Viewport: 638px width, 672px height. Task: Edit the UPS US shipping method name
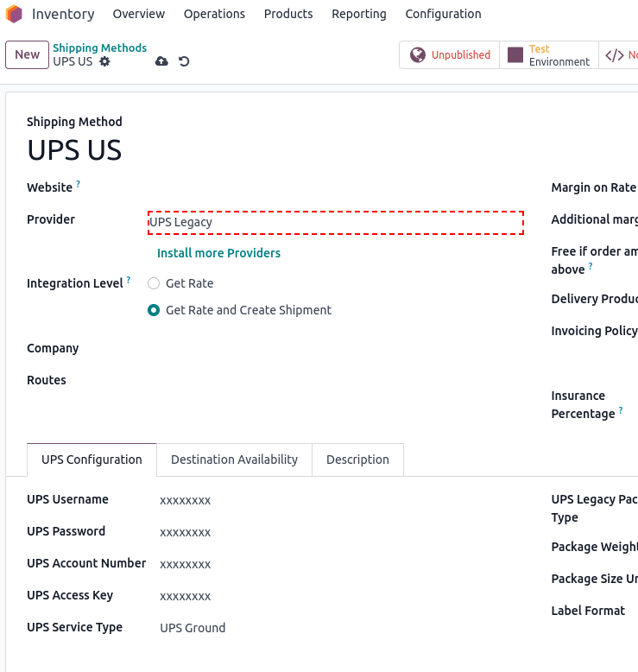pyautogui.click(x=74, y=150)
